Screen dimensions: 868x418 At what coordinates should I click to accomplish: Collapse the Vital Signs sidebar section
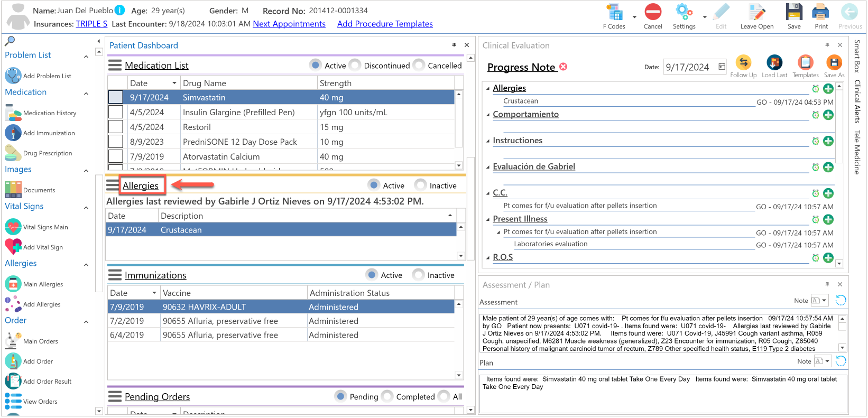86,208
